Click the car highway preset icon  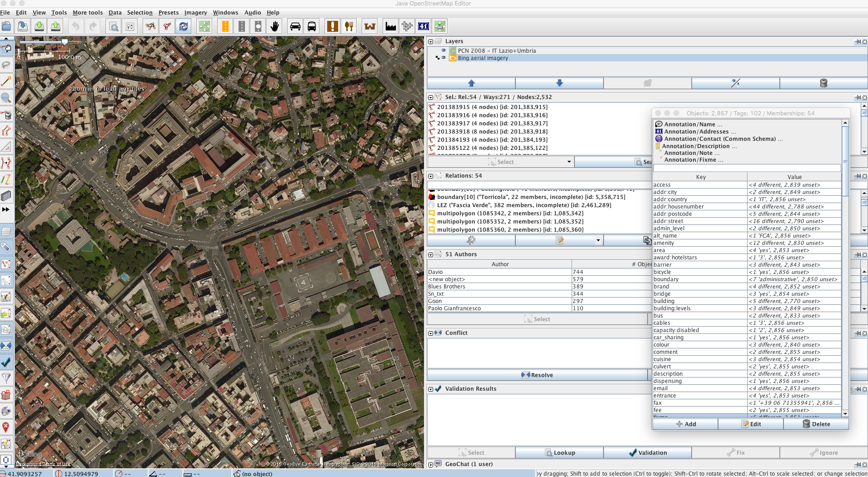(x=295, y=26)
